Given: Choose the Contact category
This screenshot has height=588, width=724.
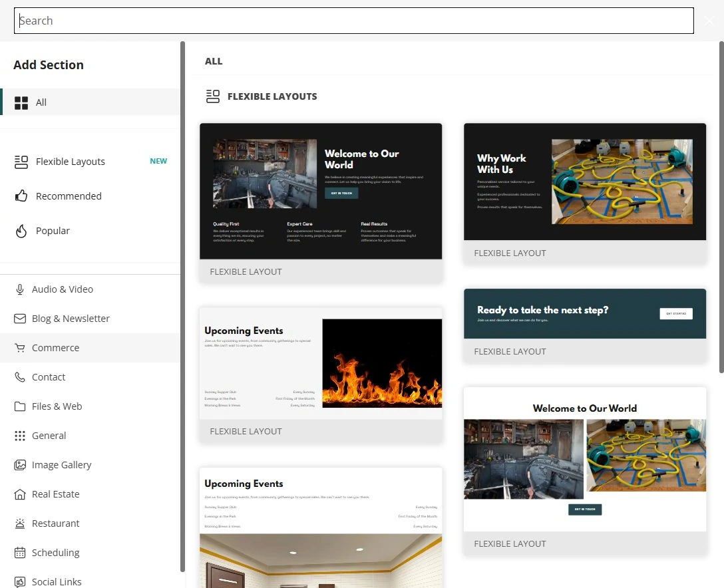Looking at the screenshot, I should point(49,377).
